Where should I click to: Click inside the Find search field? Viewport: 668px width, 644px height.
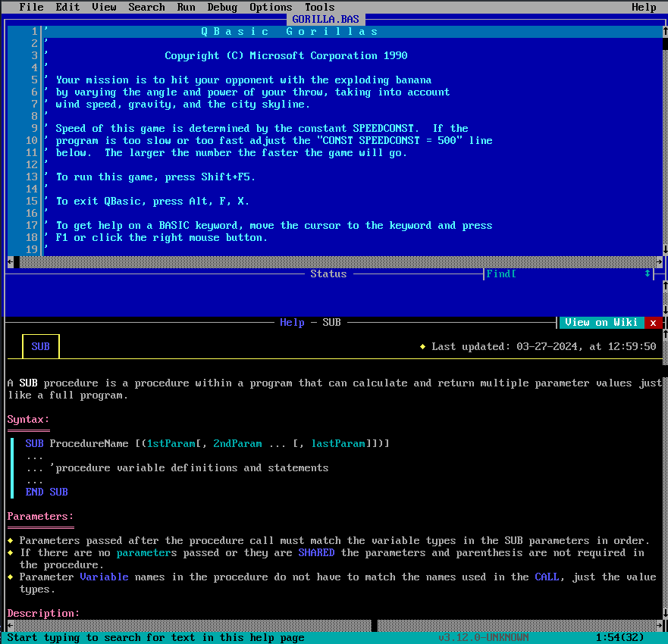click(579, 274)
